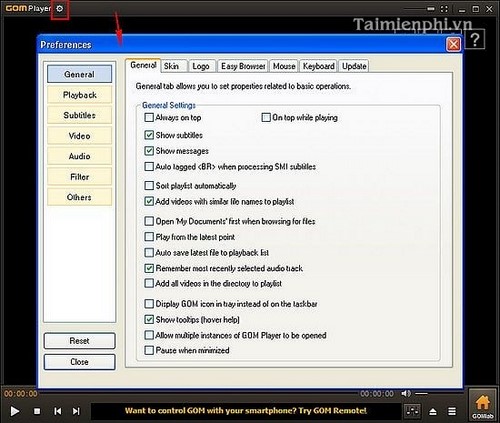This screenshot has width=500, height=423.
Task: Stop playback with the stop button
Action: (x=37, y=411)
